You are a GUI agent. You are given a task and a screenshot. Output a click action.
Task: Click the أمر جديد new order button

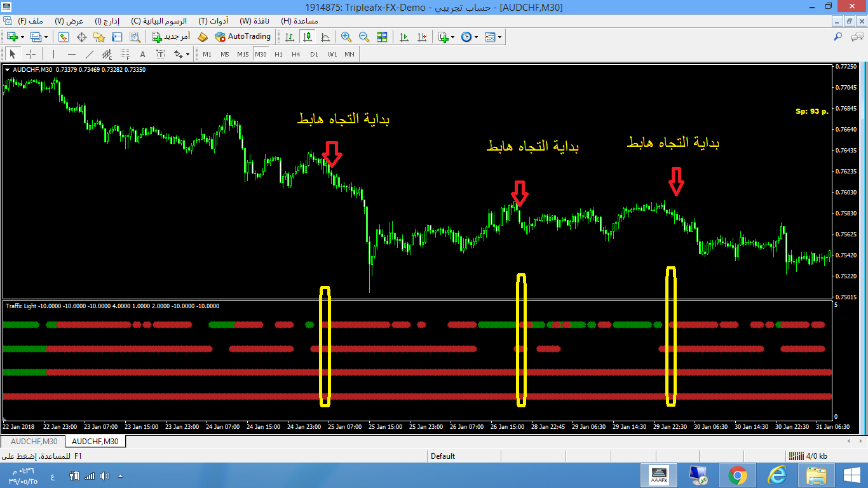pyautogui.click(x=170, y=37)
